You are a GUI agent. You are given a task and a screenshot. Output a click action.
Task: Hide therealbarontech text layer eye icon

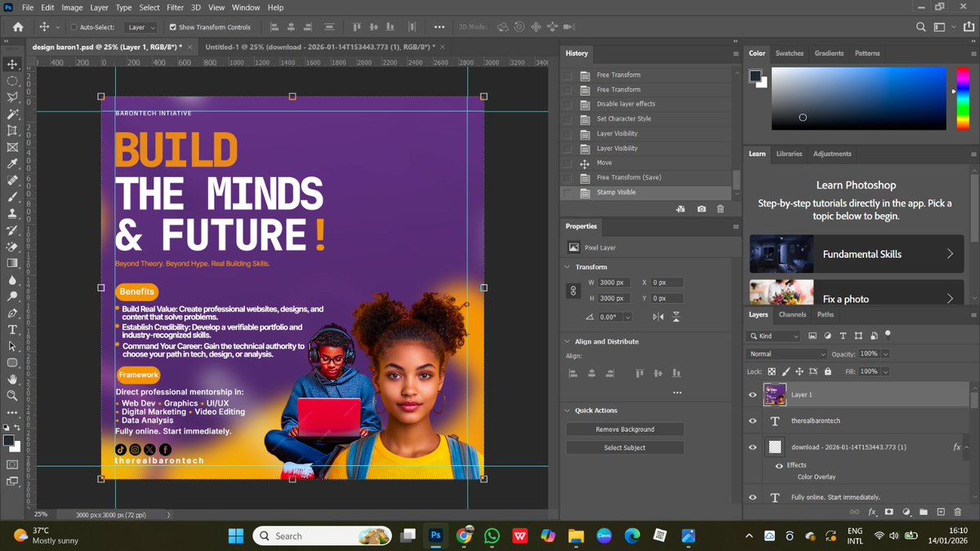point(752,420)
